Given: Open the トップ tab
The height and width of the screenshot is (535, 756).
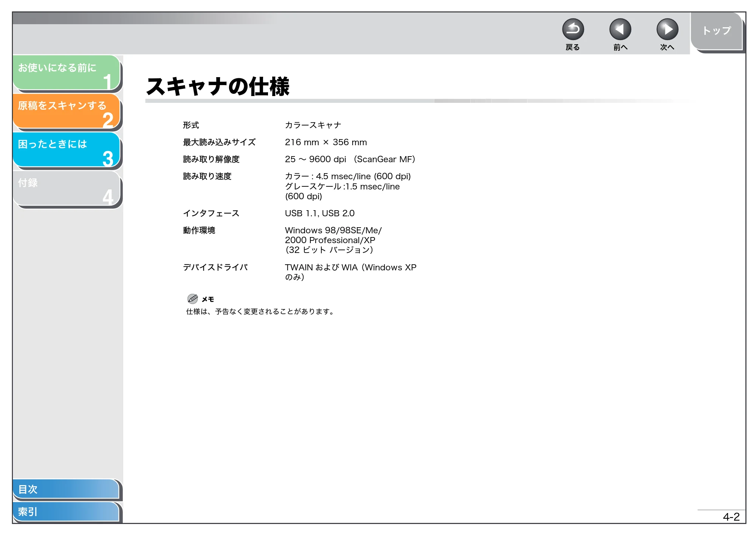Looking at the screenshot, I should coord(717,31).
